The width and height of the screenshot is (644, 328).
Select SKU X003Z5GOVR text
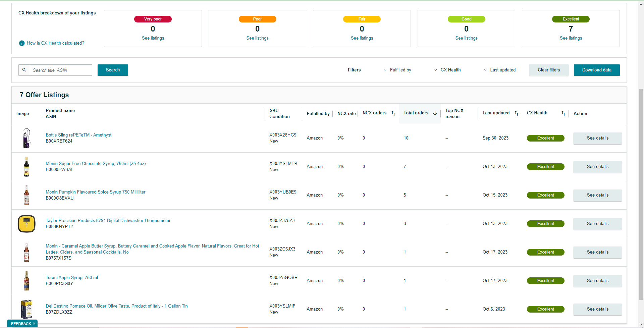tap(283, 278)
